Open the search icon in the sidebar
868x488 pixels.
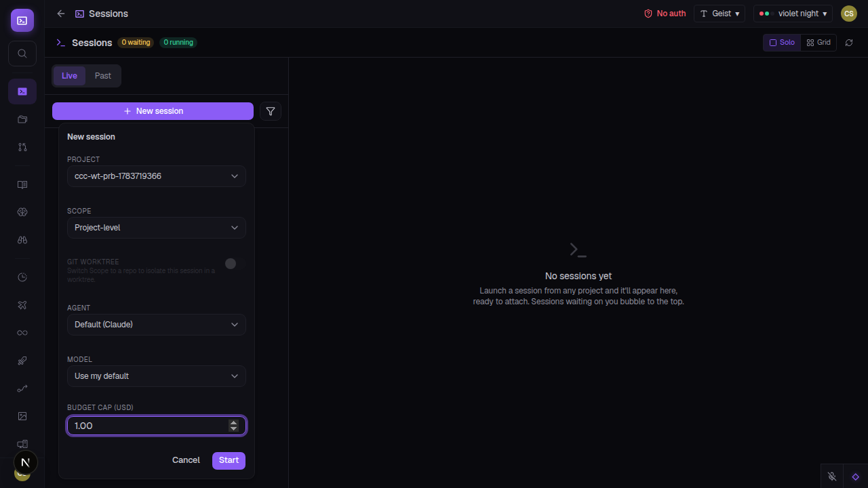click(22, 54)
